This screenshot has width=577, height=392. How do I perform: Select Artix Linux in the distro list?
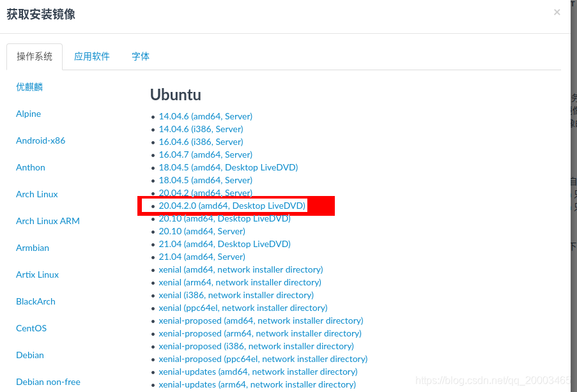point(37,275)
